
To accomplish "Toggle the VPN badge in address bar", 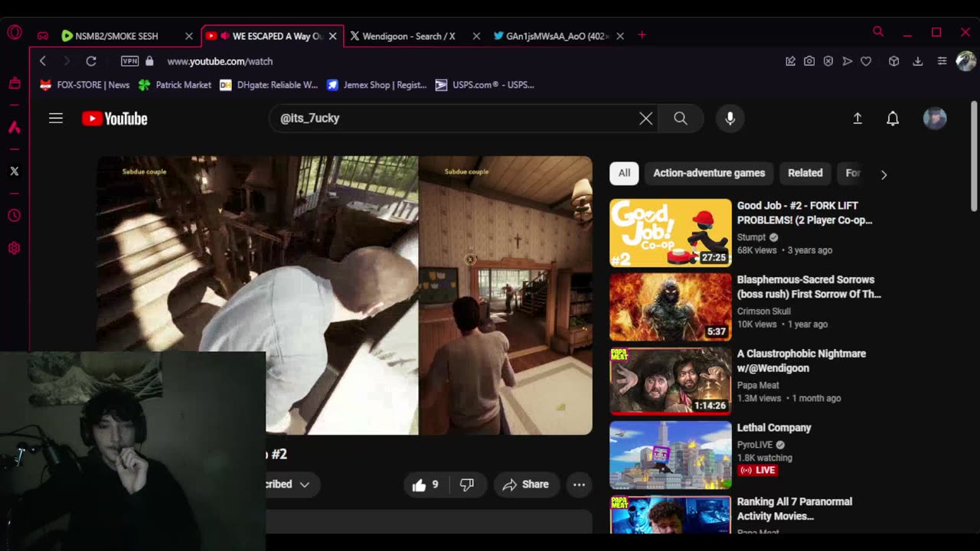I will [x=130, y=61].
